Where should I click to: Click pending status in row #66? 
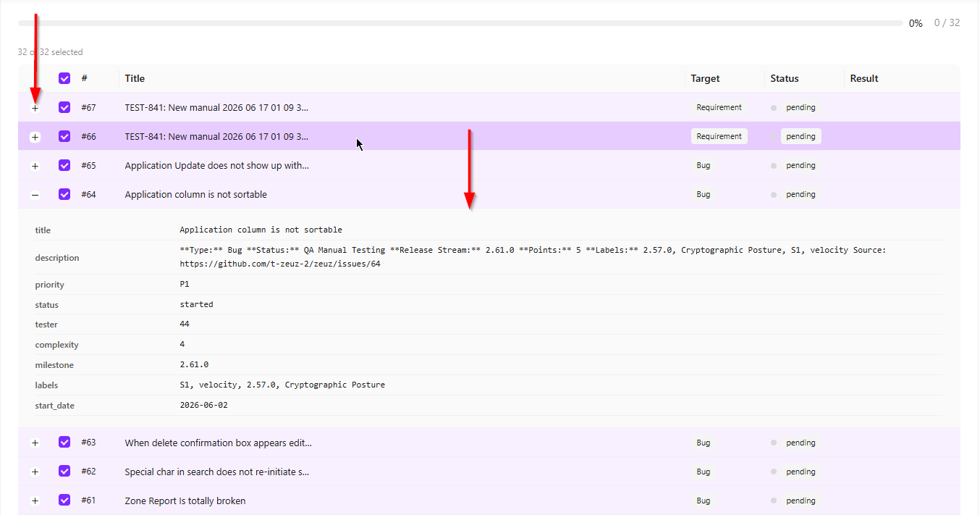point(801,136)
